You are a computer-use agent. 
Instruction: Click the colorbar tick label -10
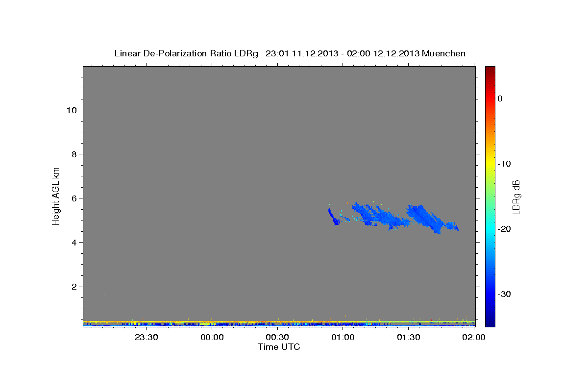(504, 164)
